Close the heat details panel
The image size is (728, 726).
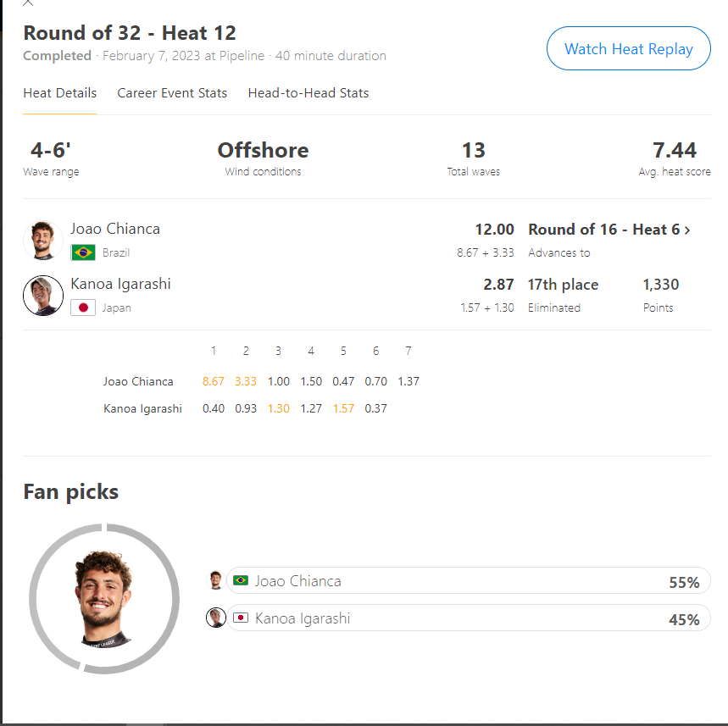click(x=28, y=3)
